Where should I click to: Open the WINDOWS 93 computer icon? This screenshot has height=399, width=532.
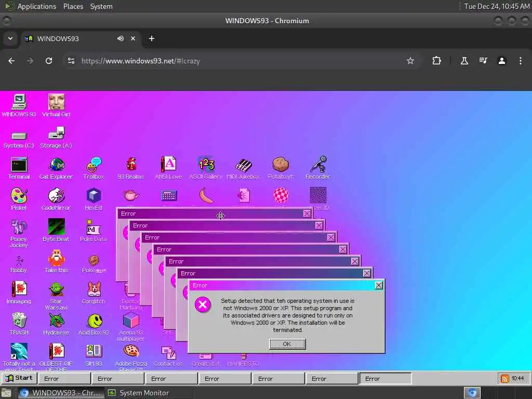(x=19, y=105)
